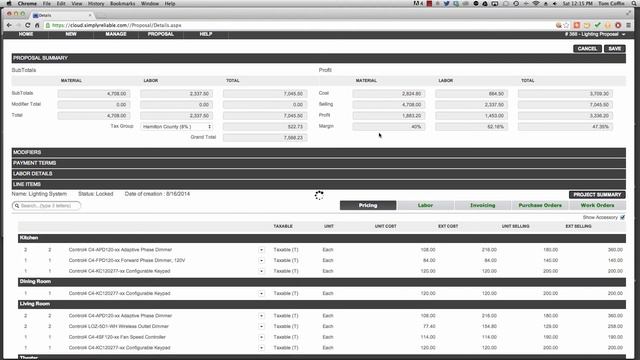This screenshot has width=640, height=360.
Task: Click the Unit Selling column header
Action: pos(516,226)
